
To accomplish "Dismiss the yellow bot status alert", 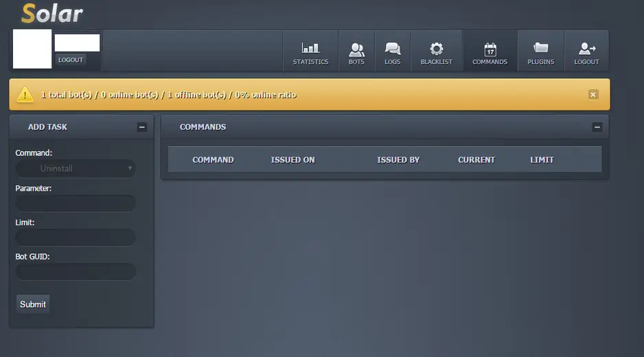I will coord(593,95).
